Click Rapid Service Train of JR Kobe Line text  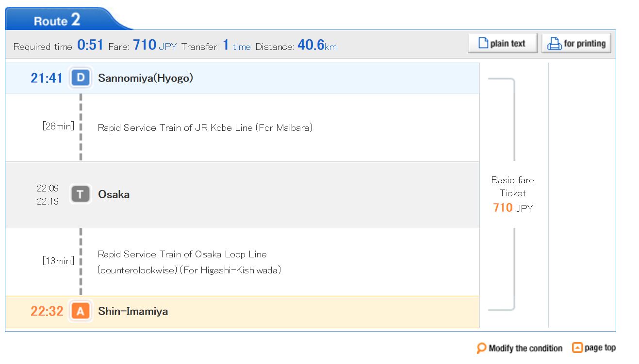205,127
